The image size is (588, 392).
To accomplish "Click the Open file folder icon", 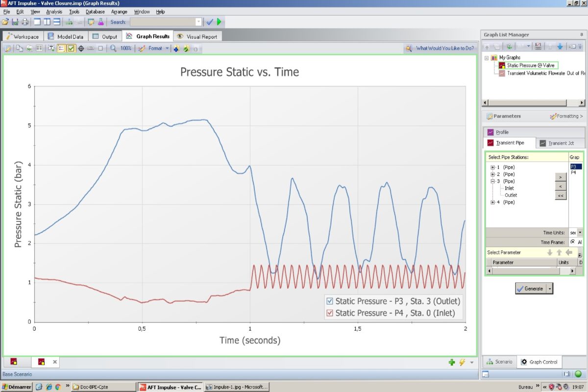I will click(x=5, y=22).
